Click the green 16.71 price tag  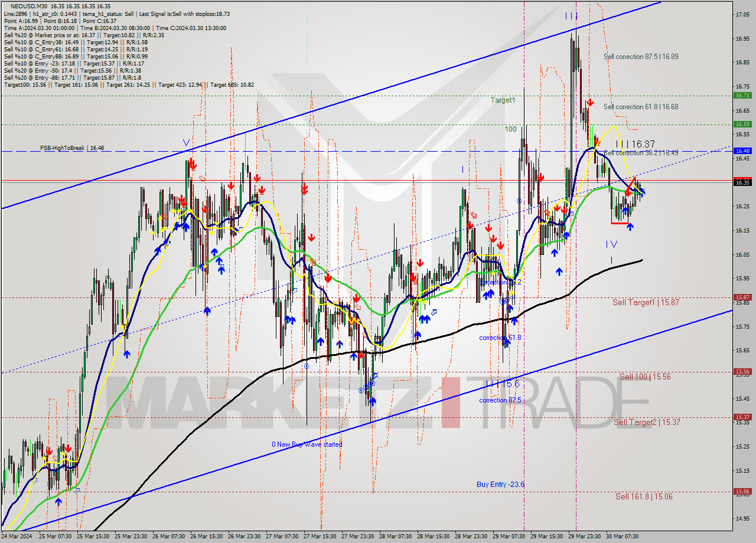(x=742, y=95)
